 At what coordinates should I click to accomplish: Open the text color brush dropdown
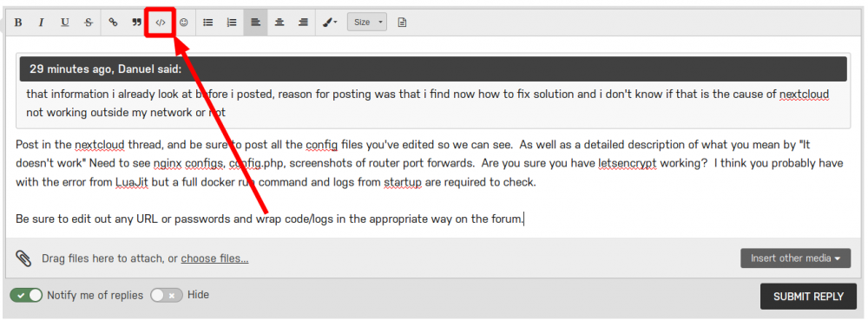click(330, 23)
